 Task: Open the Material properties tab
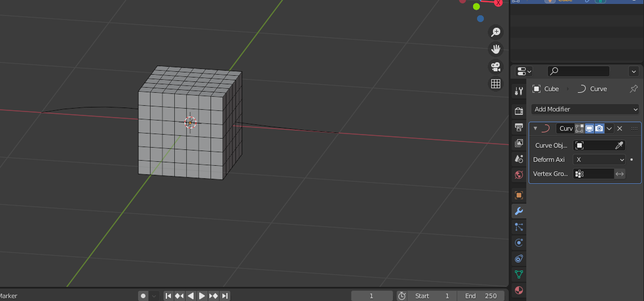519,290
